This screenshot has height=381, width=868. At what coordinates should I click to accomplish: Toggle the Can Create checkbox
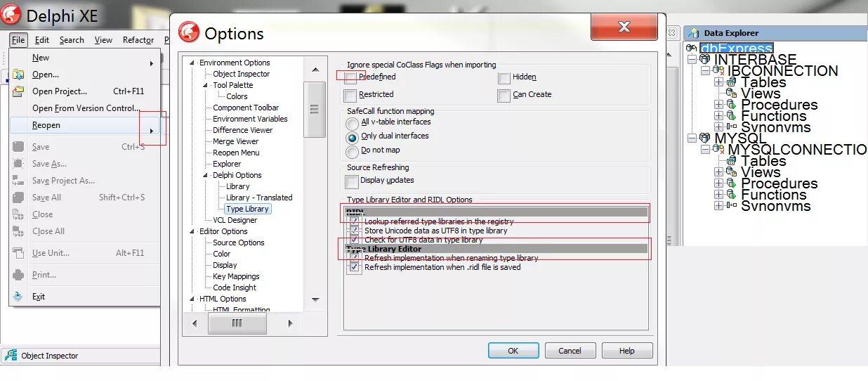(x=504, y=96)
